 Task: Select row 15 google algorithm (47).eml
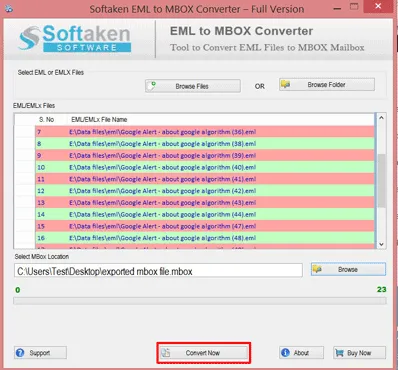coord(205,226)
